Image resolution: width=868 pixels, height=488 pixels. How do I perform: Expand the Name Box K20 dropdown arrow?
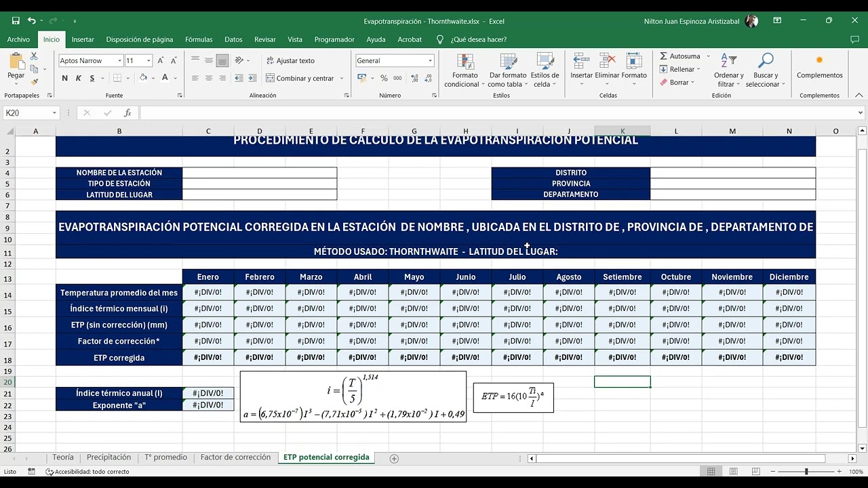[x=54, y=113]
